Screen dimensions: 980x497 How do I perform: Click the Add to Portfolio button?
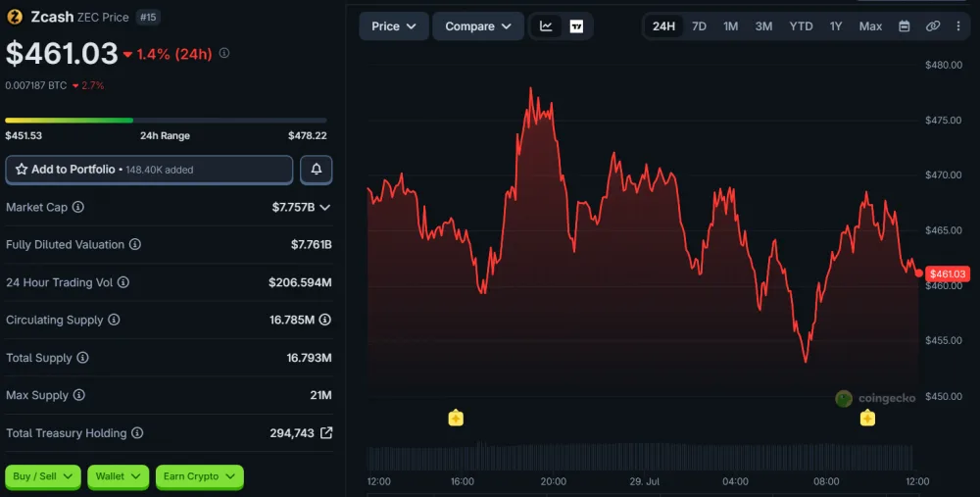149,170
